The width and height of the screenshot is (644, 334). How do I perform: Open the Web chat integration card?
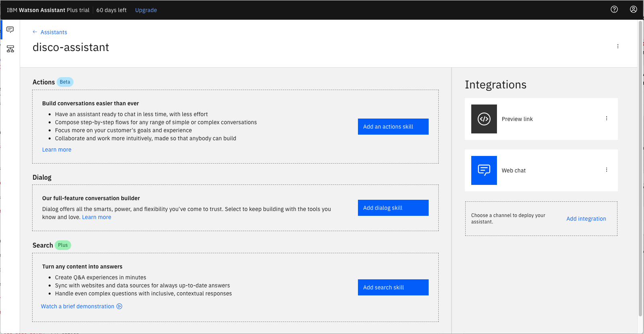coord(541,170)
